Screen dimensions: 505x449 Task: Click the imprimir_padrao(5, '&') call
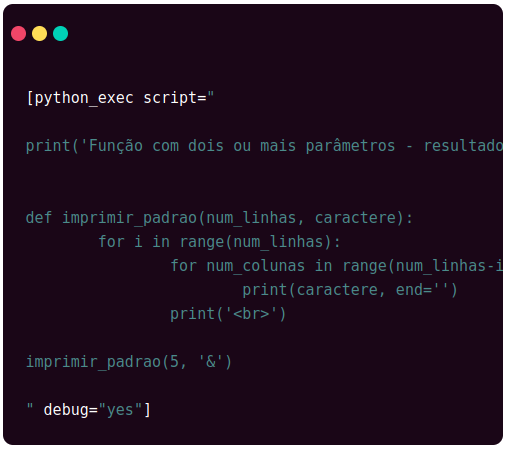129,362
